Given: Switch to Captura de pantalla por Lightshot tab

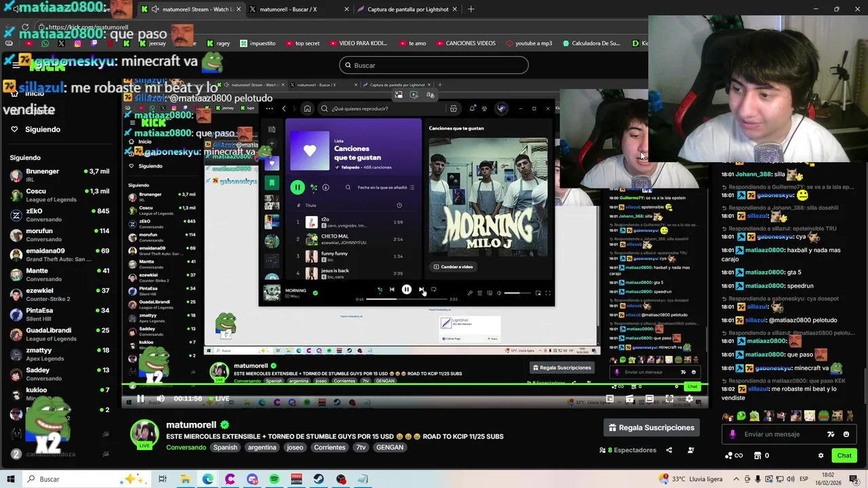Looking at the screenshot, I should pyautogui.click(x=407, y=9).
